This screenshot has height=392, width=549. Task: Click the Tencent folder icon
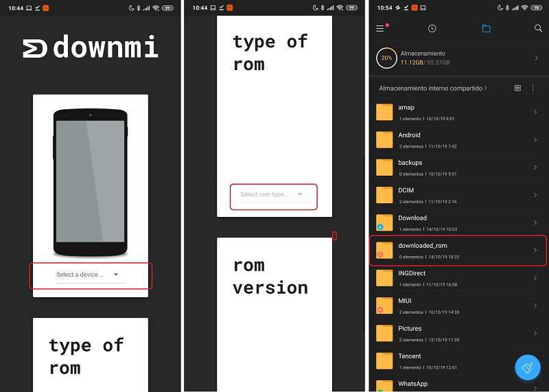(384, 361)
